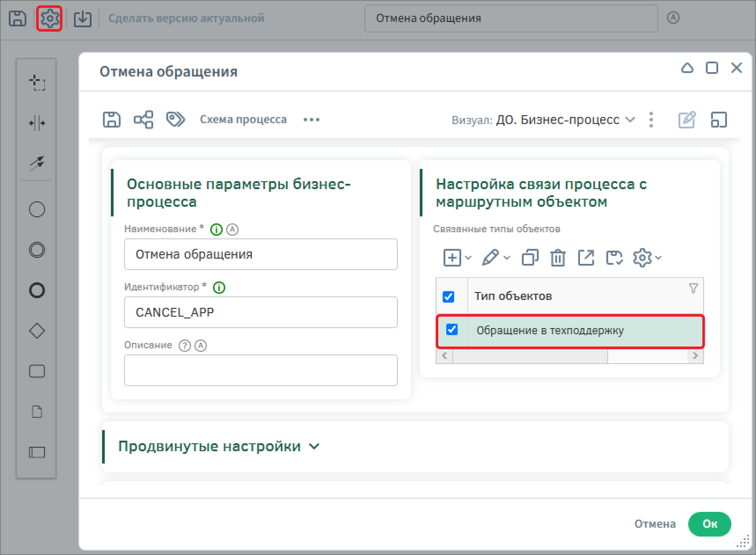Image resolution: width=756 pixels, height=555 pixels.
Task: Click the table settings gear icon
Action: tap(642, 258)
